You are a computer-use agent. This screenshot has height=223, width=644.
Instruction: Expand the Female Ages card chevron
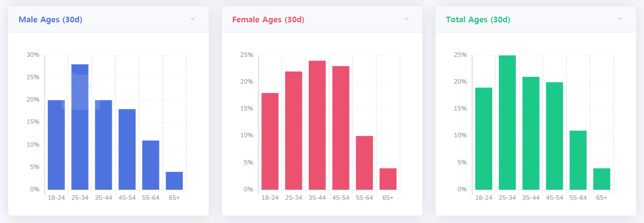coord(406,19)
